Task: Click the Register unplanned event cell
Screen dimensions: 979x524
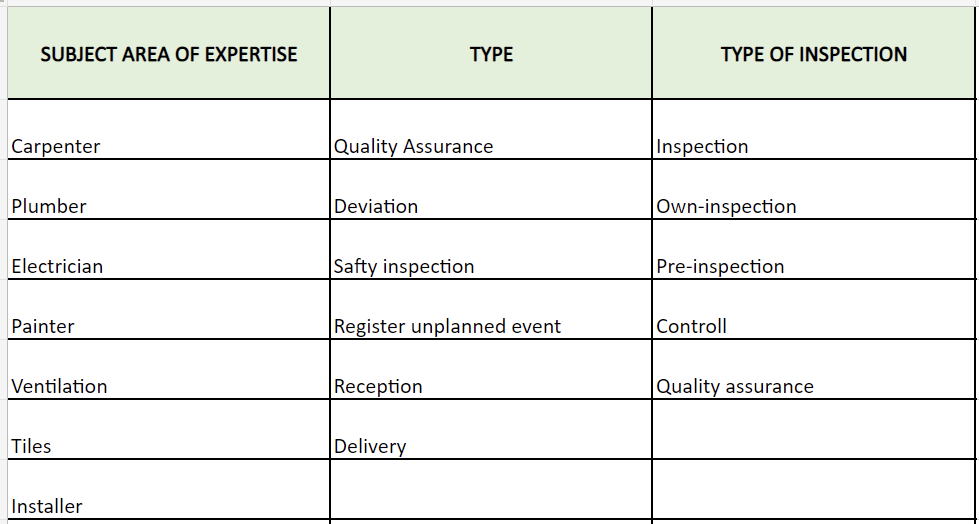Action: pyautogui.click(x=491, y=309)
